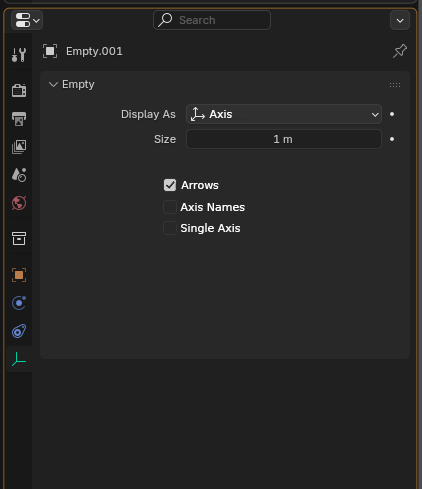This screenshot has width=422, height=489.
Task: Toggle the pin icon for Empty.001
Action: point(400,51)
